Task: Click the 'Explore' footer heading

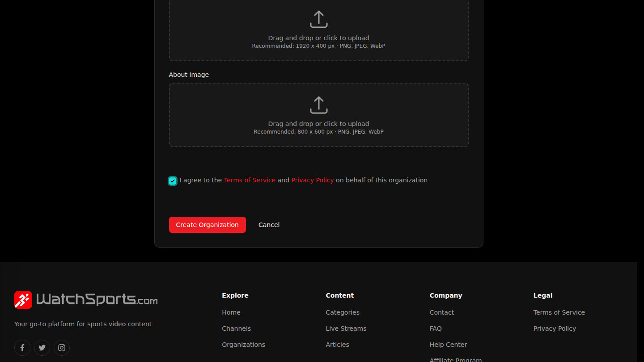Action: (x=235, y=295)
